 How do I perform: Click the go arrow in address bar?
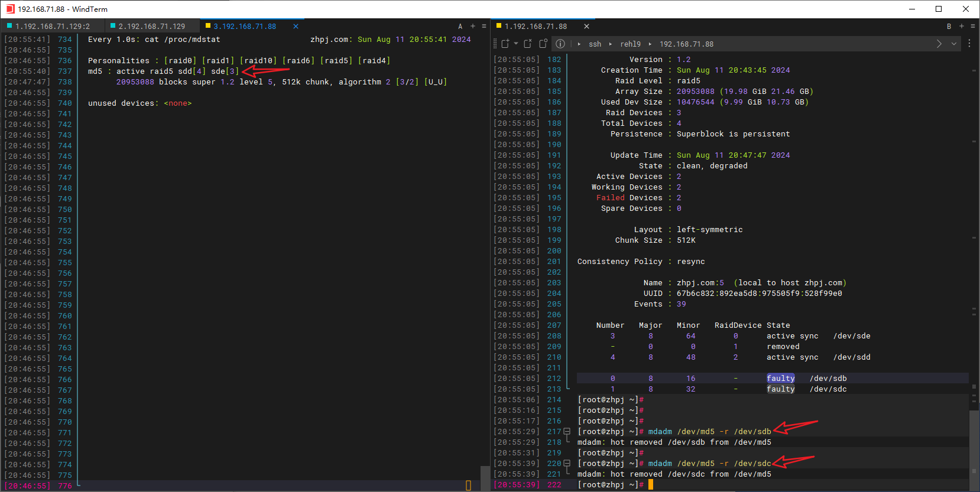[939, 44]
